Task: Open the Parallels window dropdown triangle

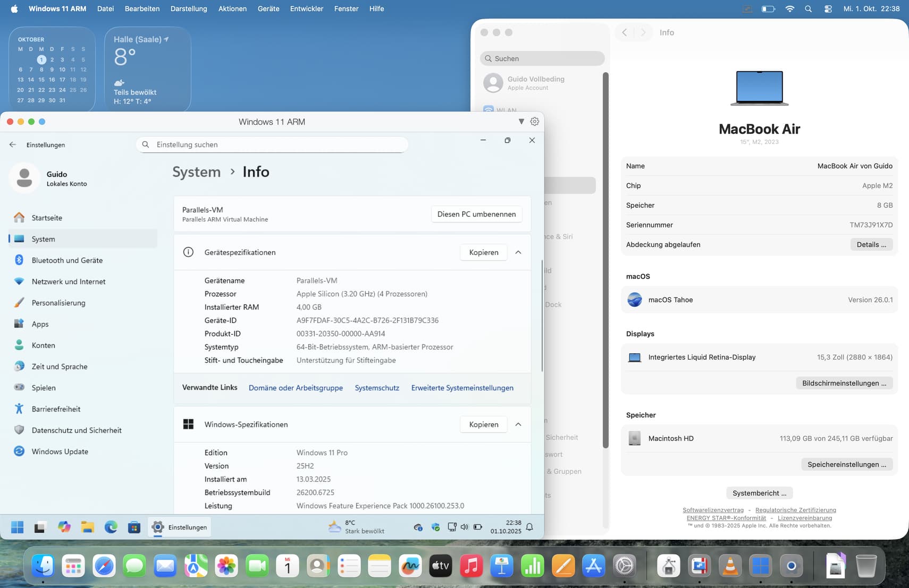Action: click(521, 122)
